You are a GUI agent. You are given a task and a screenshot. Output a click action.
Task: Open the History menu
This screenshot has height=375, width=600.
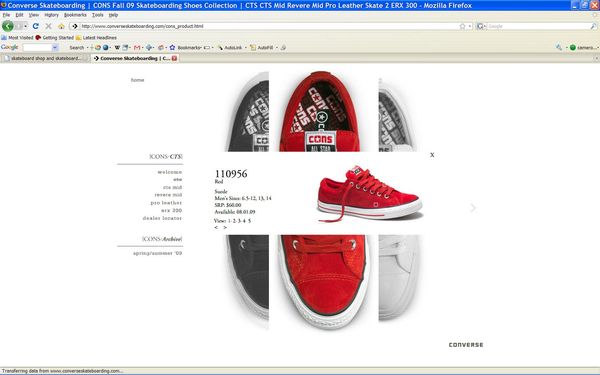(x=51, y=15)
